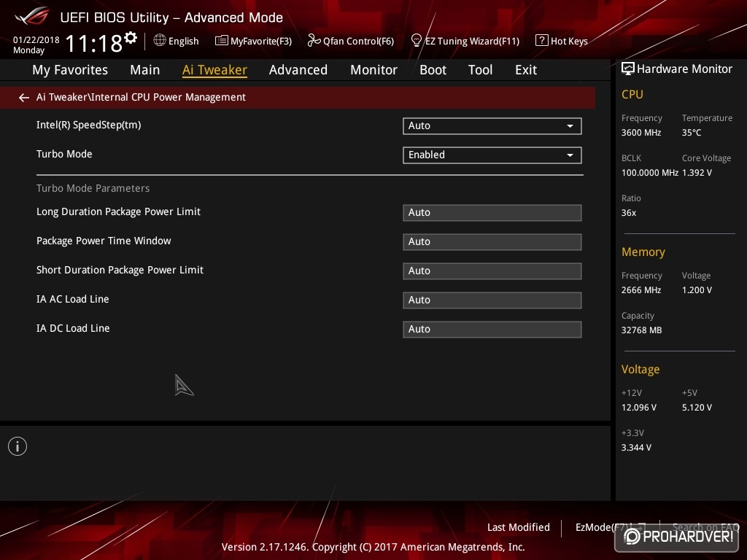The height and width of the screenshot is (560, 747).
Task: Click the BCLK value 100.0000 MHz
Action: (649, 172)
